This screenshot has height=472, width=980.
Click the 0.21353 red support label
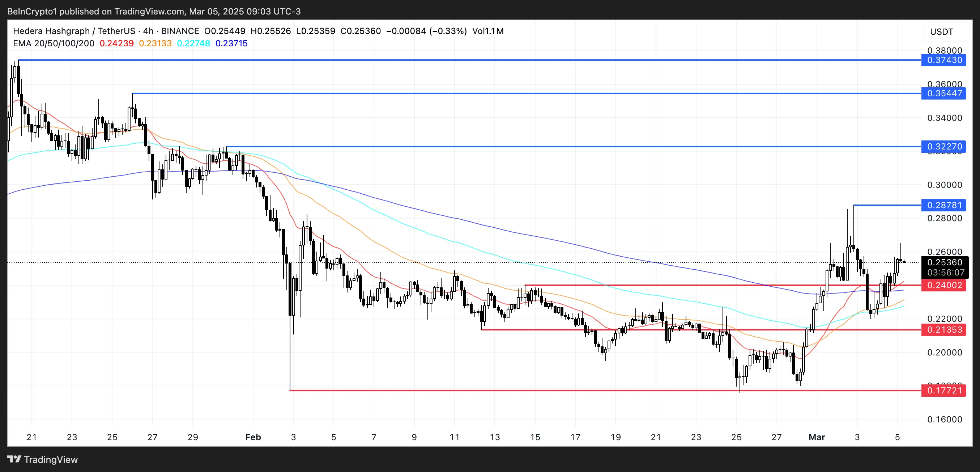point(943,330)
